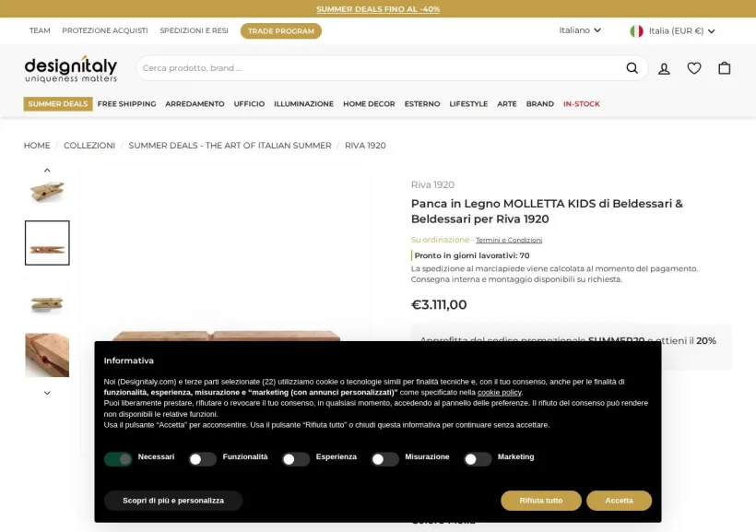Click the Accetta cookie button
The image size is (756, 532).
pos(619,501)
